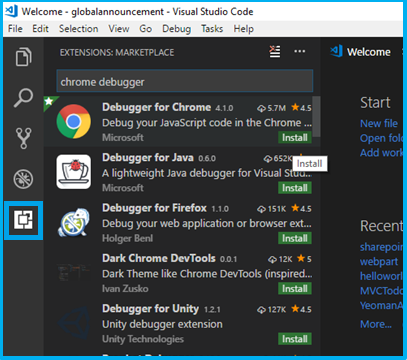Screen dimensions: 407x360
Task: Open recent MVCTodo project link
Action: [381, 291]
